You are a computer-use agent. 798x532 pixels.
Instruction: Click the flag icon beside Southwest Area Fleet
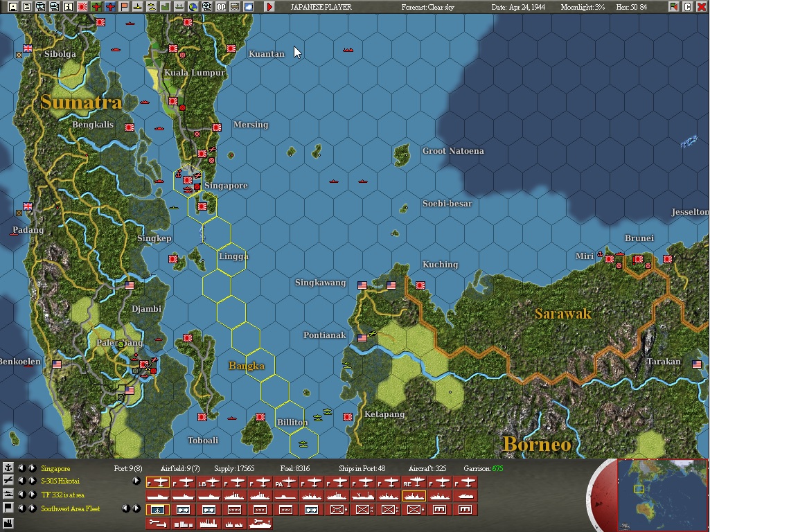(x=8, y=508)
